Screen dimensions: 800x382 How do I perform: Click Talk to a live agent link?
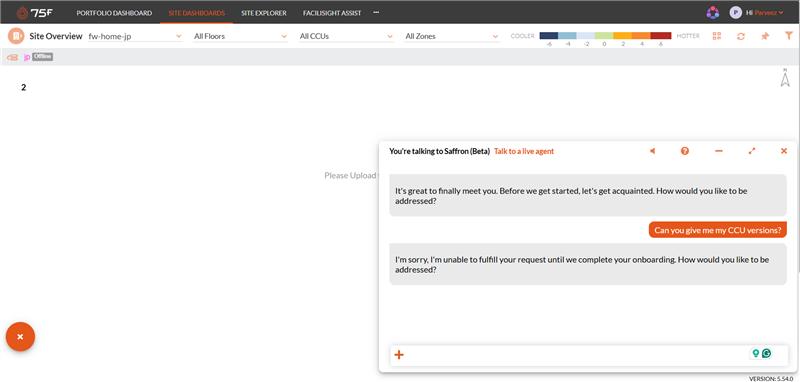(524, 151)
